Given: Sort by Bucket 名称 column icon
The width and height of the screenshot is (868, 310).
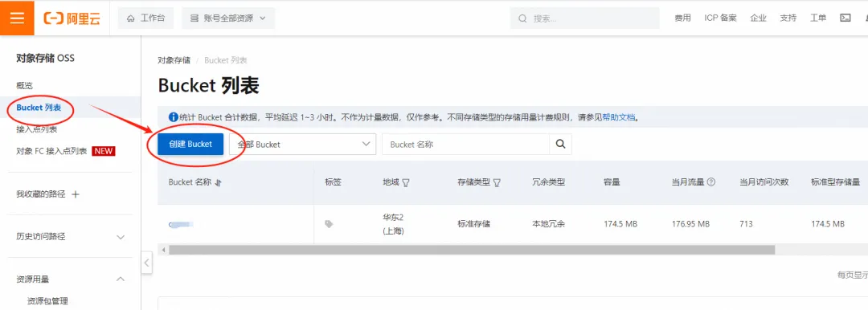Looking at the screenshot, I should [x=218, y=182].
